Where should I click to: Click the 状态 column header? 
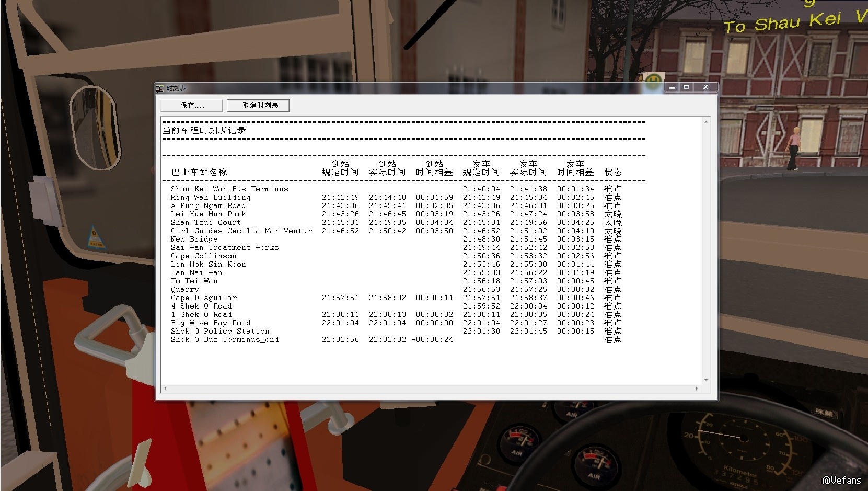[613, 172]
